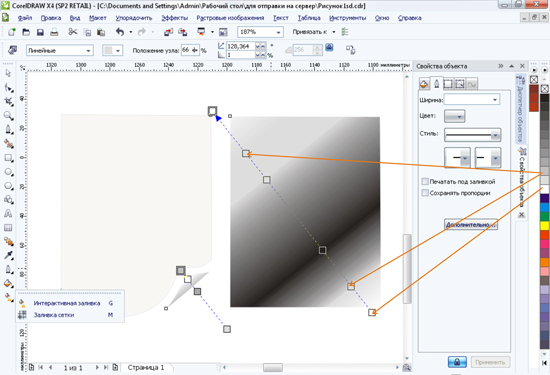Screen dimensions: 550x375
Task: Click the 'Положение узла' node position field
Action: click(x=190, y=50)
